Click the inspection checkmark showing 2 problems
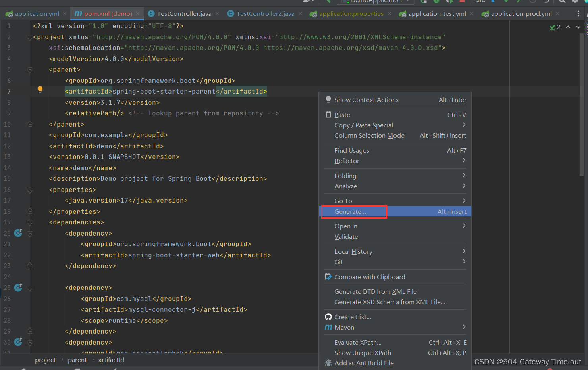Screen dimensions: 588x370 (x=555, y=27)
